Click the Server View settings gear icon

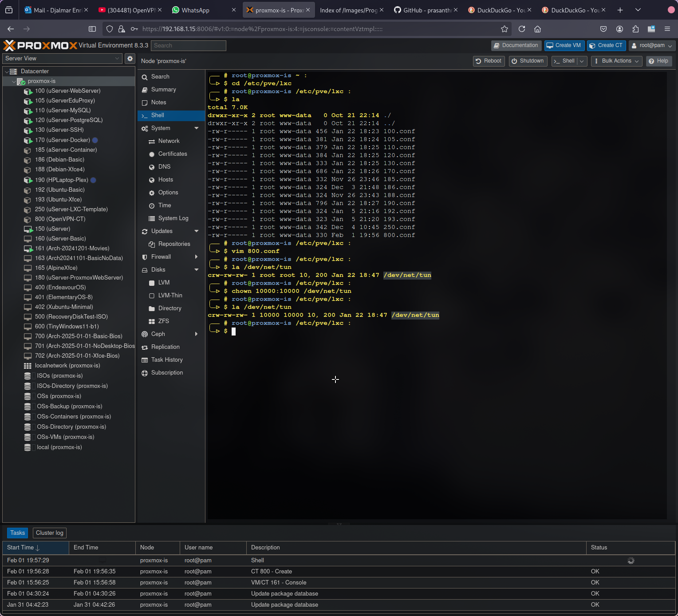click(x=130, y=59)
